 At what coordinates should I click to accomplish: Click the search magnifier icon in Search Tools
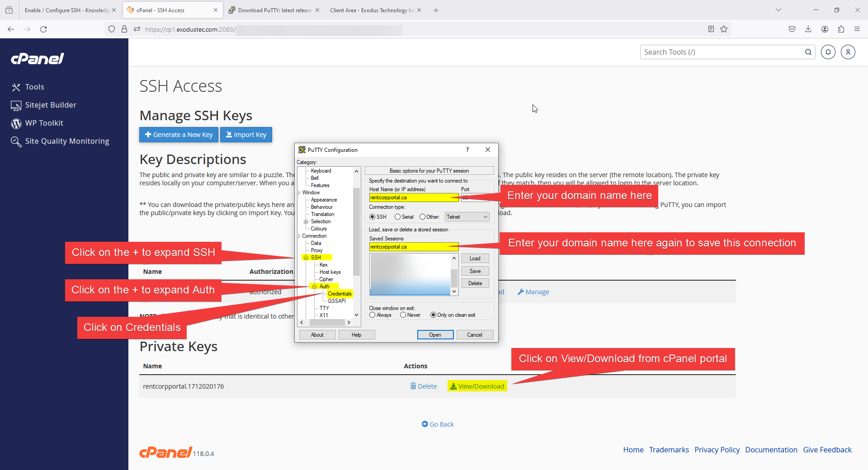808,52
